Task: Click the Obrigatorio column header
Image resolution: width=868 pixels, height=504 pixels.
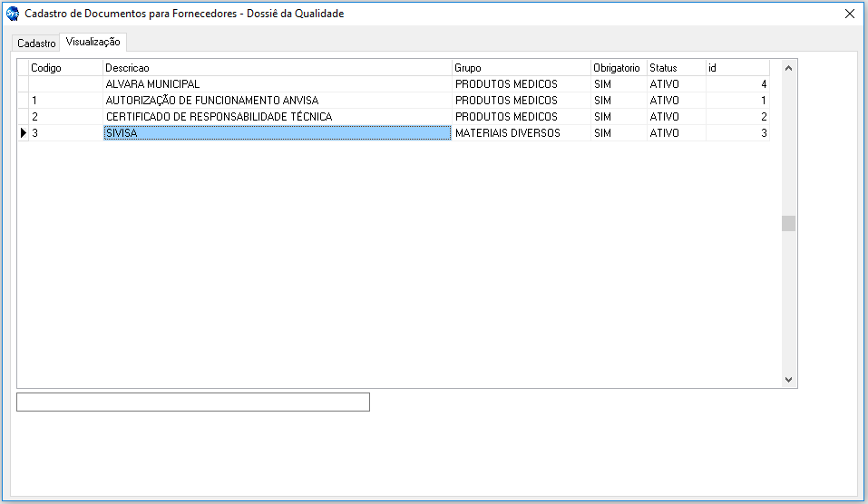Action: click(617, 68)
